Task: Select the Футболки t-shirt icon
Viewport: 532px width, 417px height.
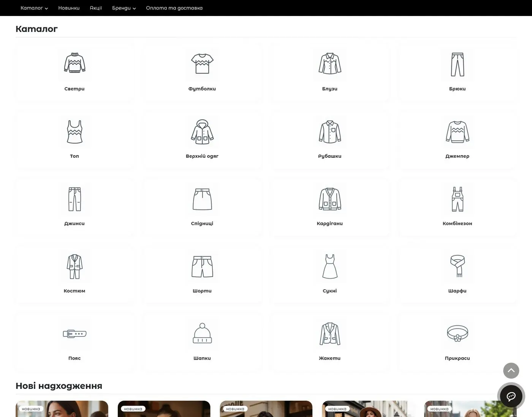Action: click(202, 63)
